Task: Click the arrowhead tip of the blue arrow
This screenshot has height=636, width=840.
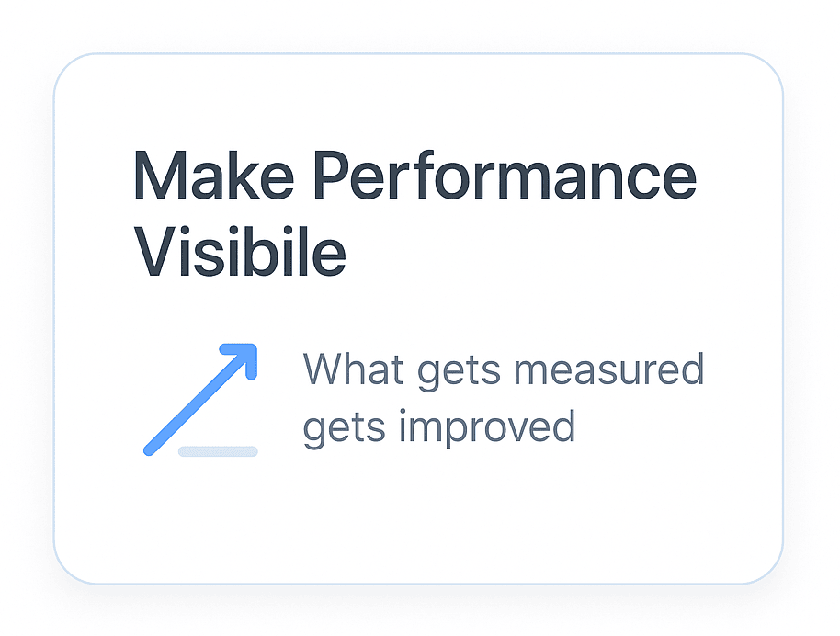Action: tap(249, 351)
